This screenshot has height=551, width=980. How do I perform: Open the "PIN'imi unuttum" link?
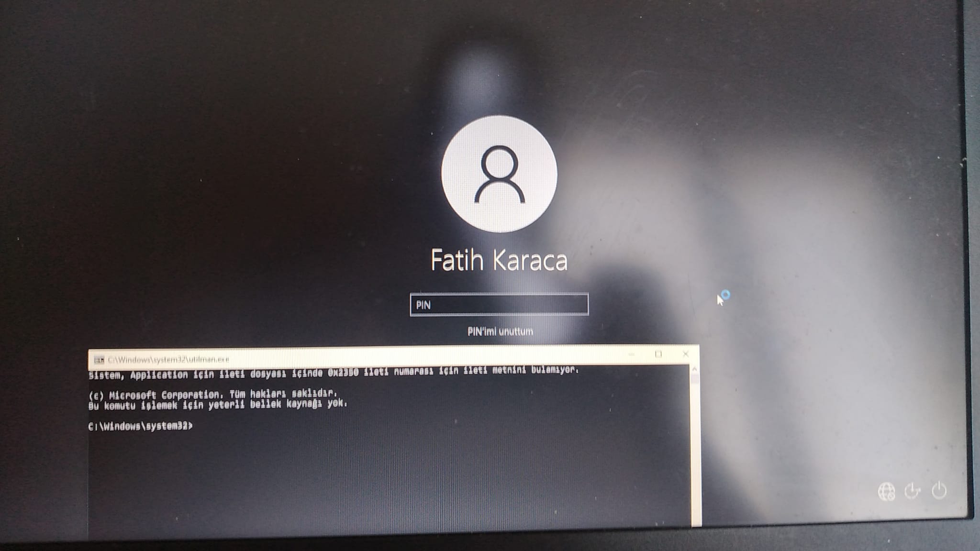(500, 331)
